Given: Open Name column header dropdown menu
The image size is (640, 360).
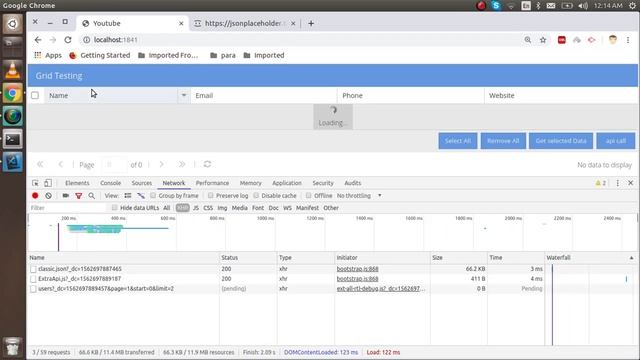Looking at the screenshot, I should (184, 95).
